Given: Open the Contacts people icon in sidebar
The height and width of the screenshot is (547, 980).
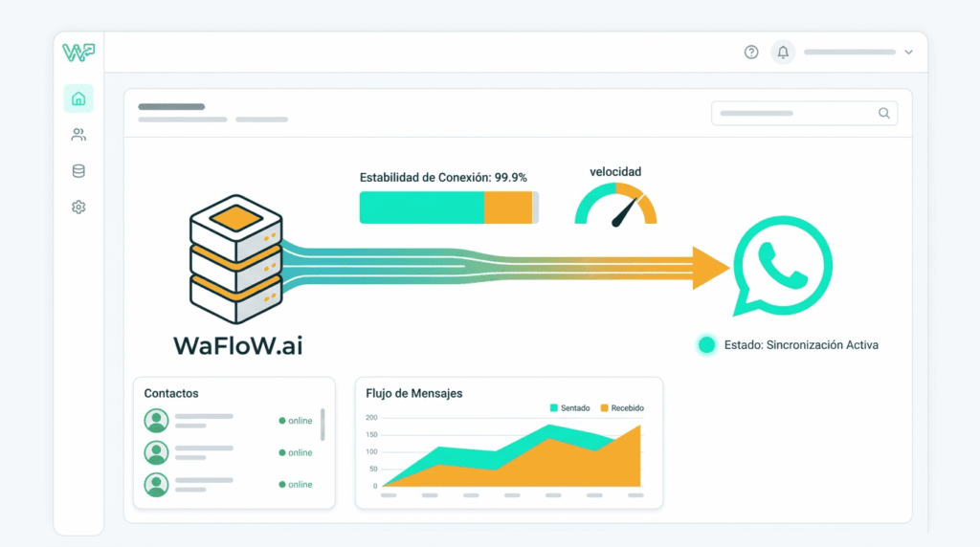Looking at the screenshot, I should (x=78, y=135).
